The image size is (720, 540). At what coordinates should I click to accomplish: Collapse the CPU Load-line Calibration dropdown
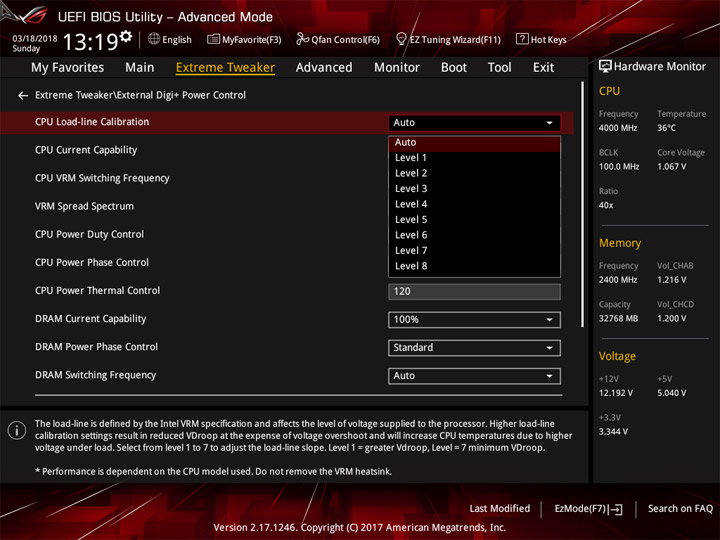(x=474, y=123)
